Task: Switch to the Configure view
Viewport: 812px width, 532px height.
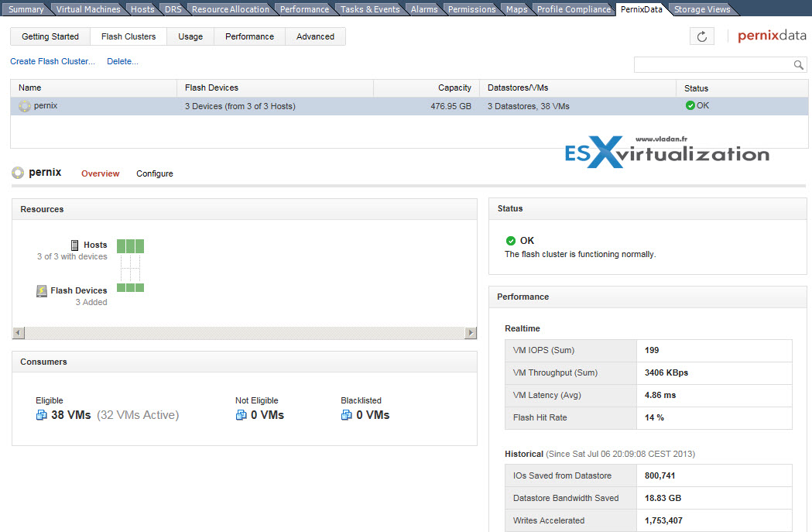Action: (155, 173)
